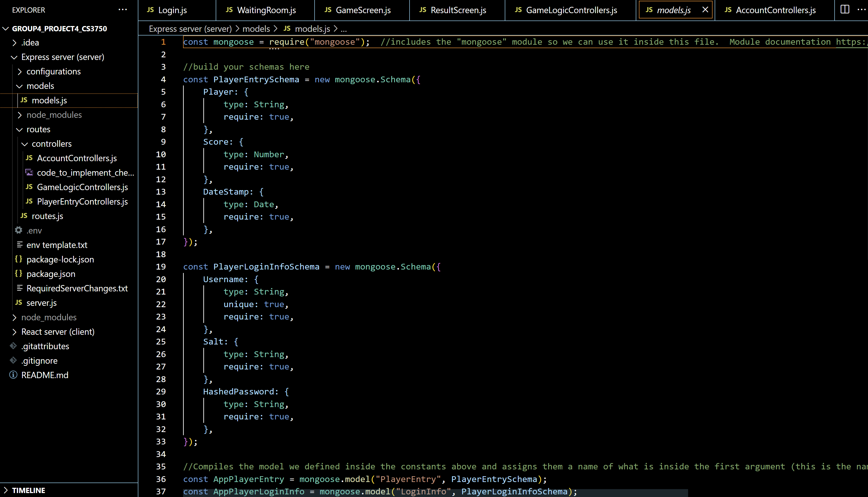
Task: Open Explorer views and more actions menu
Action: point(123,10)
